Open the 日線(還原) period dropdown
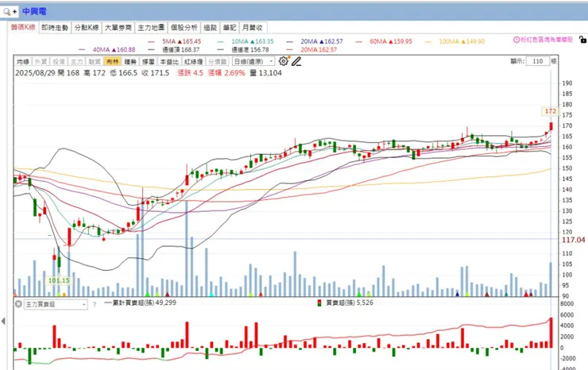 253,61
